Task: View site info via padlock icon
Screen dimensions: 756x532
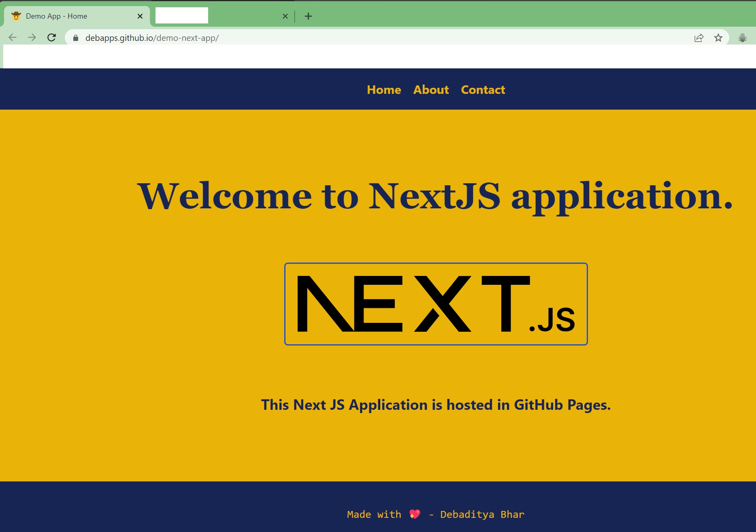Action: click(76, 38)
